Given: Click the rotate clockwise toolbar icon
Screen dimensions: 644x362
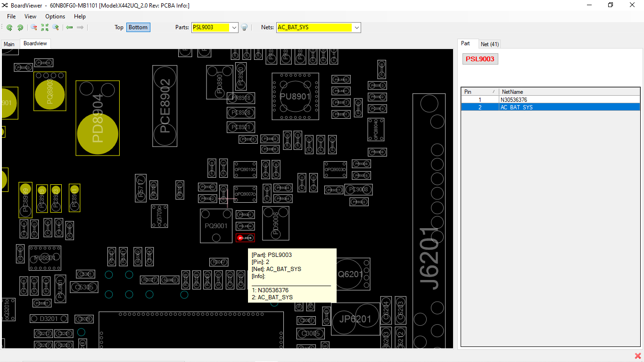Looking at the screenshot, I should point(20,27).
